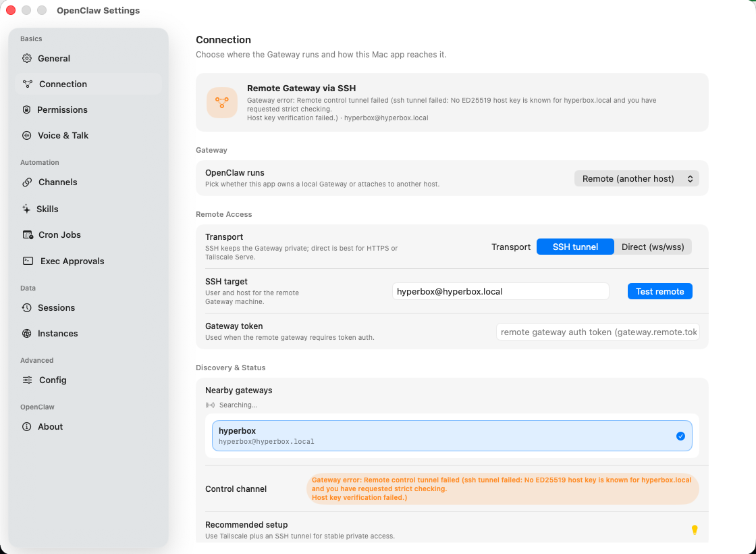Open the Cron Jobs section
This screenshot has height=554, width=756.
pos(88,235)
